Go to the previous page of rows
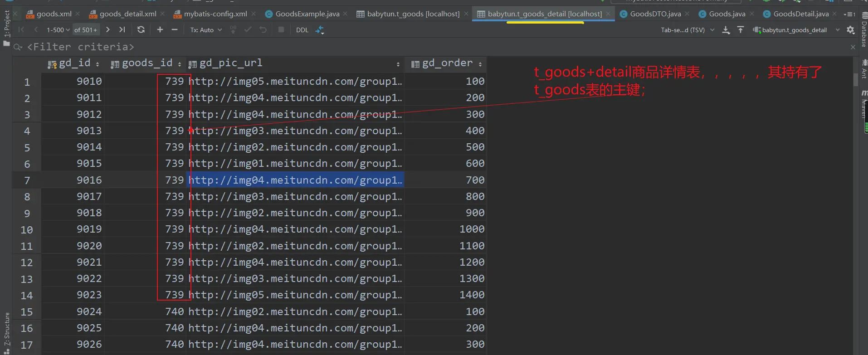868x355 pixels. click(x=36, y=30)
